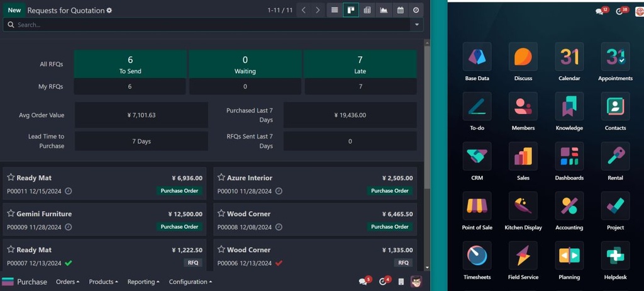This screenshot has height=291, width=644.
Task: Open the Products menu
Action: point(104,282)
